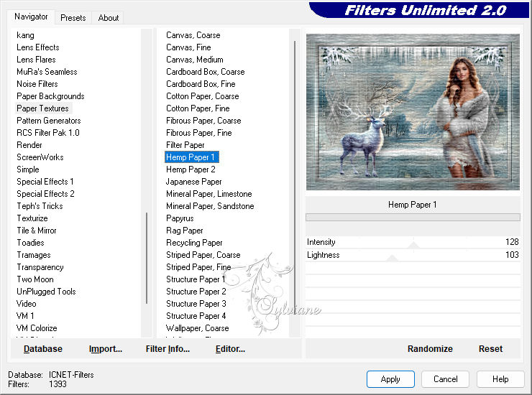This screenshot has width=532, height=395.
Task: Open Help
Action: [x=500, y=379]
